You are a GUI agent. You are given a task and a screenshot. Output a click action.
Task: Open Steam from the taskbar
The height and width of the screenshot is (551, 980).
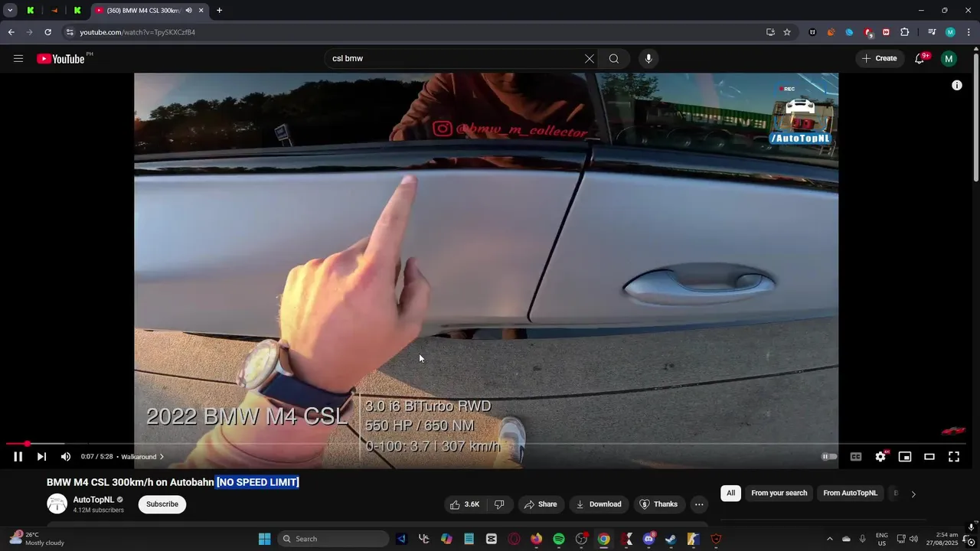pos(671,539)
